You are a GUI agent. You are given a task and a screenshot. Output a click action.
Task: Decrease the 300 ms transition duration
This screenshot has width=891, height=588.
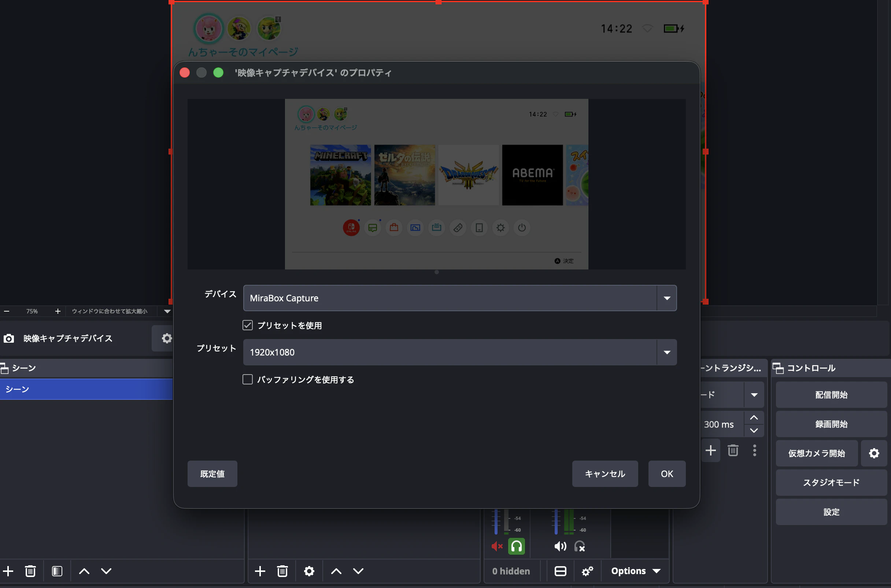tap(754, 430)
